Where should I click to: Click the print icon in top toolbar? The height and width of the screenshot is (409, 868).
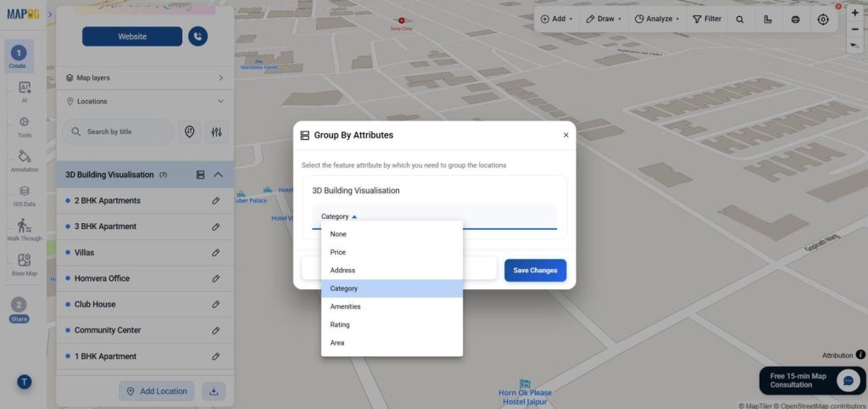[x=795, y=19]
